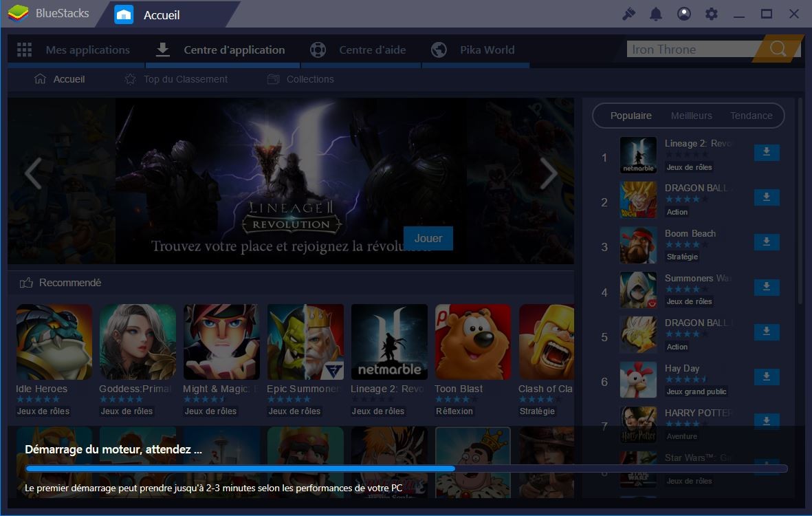This screenshot has height=516, width=812.
Task: Click the search magnifier button
Action: click(x=778, y=49)
